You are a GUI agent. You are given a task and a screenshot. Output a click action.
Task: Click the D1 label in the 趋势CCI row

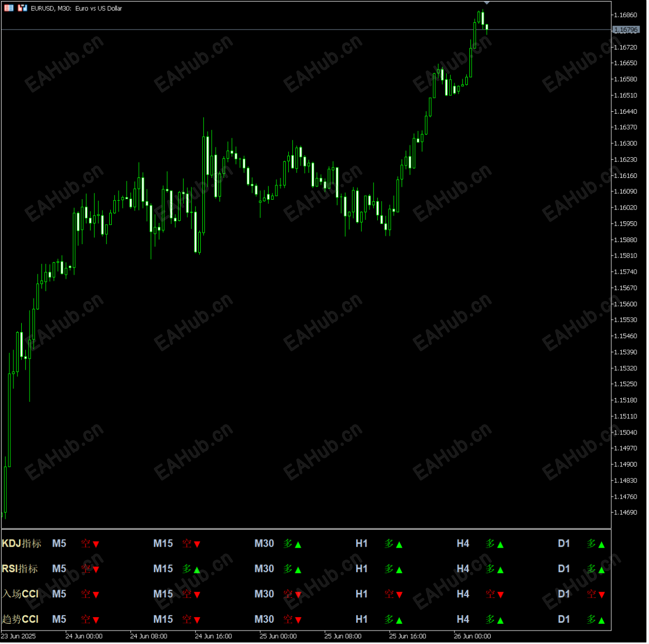tap(564, 619)
